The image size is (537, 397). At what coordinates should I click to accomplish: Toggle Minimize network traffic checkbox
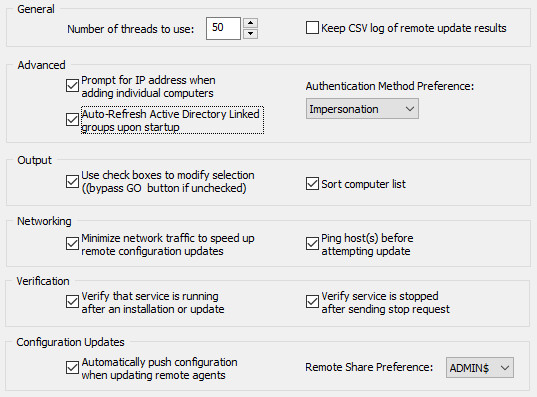72,244
